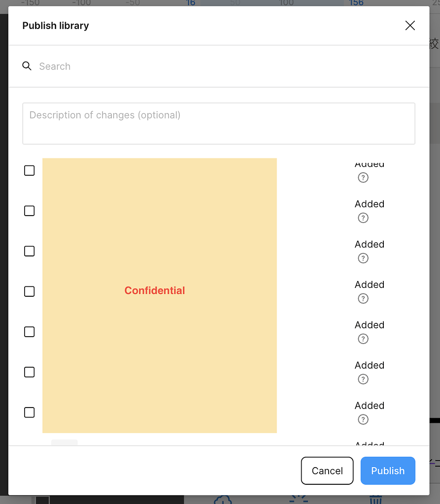Click the blue Publish button
This screenshot has height=504, width=440.
(388, 471)
